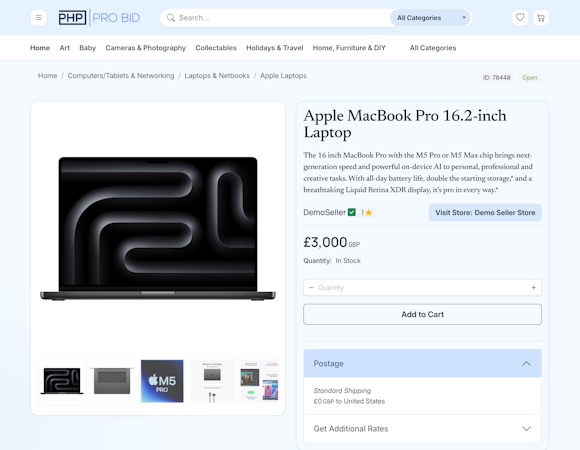The width and height of the screenshot is (580, 450).
Task: Click the Quantity input field
Action: [422, 288]
